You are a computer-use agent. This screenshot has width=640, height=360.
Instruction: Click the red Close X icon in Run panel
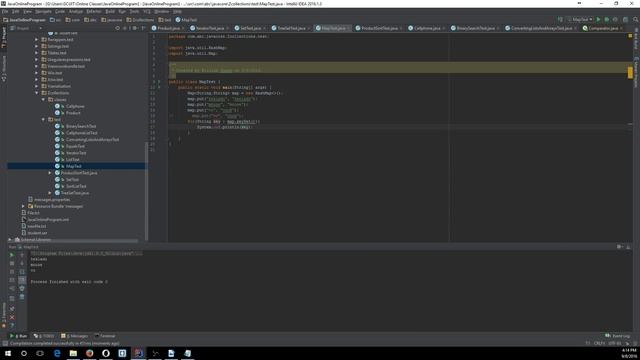pos(12,317)
